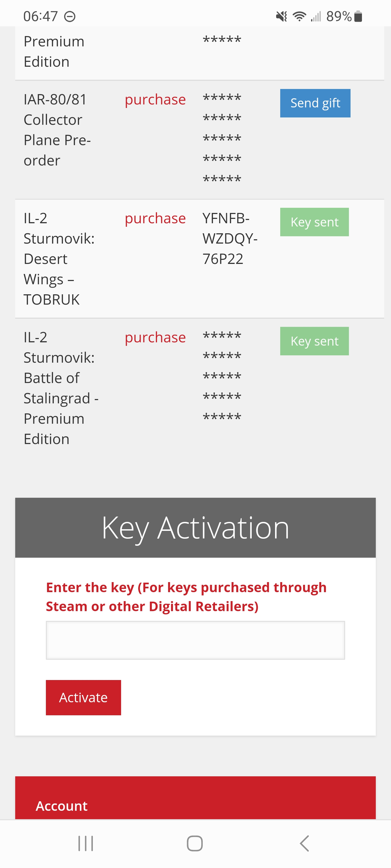Click Send gift for IAR-80/81 pre-order
The image size is (391, 868).
[315, 103]
